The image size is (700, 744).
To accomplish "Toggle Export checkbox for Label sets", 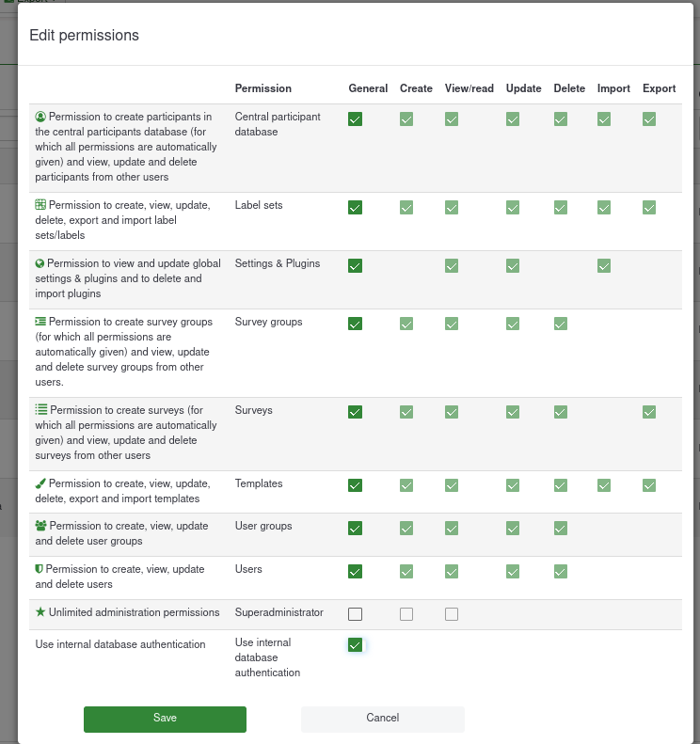I will point(649,207).
